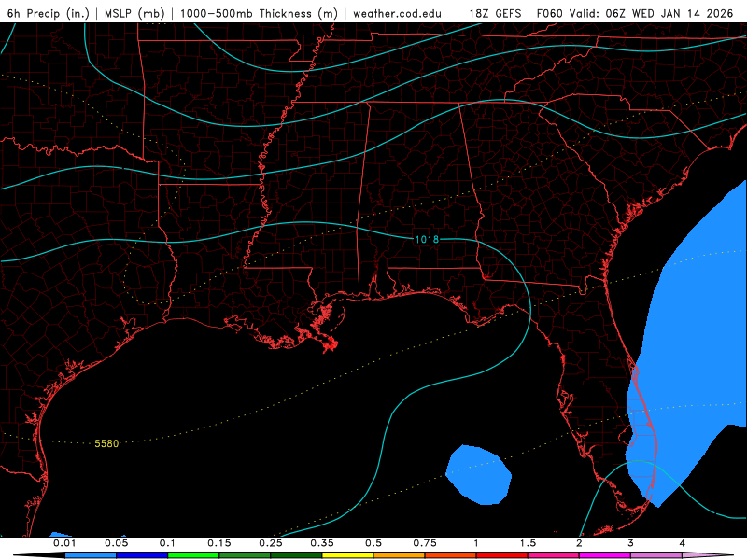Click the 0.5 legend value
This screenshot has height=560, width=747.
pos(373,543)
